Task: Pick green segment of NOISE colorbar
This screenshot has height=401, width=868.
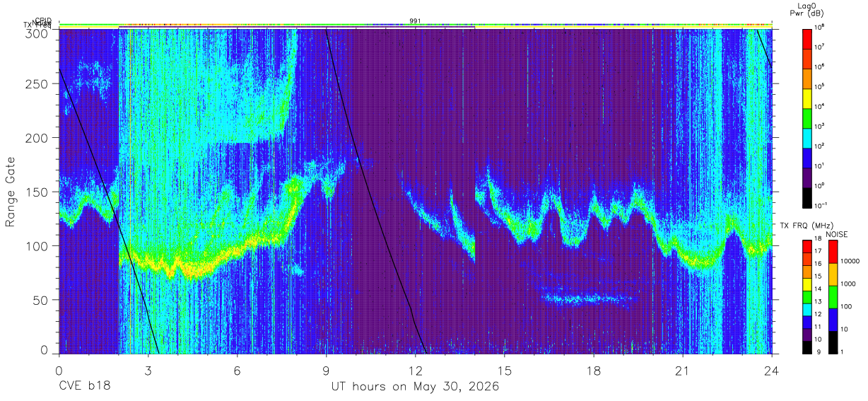Action: (833, 297)
